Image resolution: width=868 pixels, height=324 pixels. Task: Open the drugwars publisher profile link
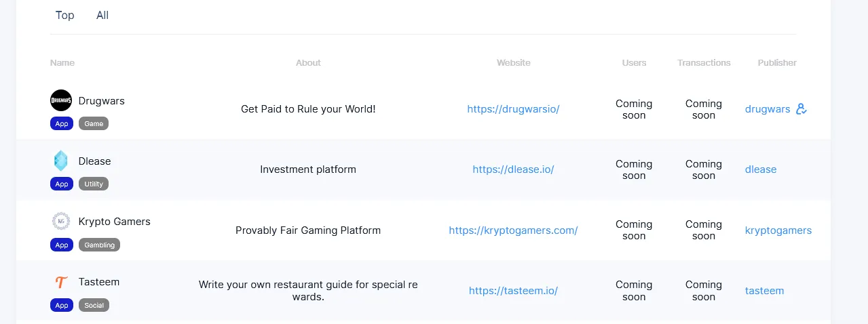pyautogui.click(x=768, y=109)
